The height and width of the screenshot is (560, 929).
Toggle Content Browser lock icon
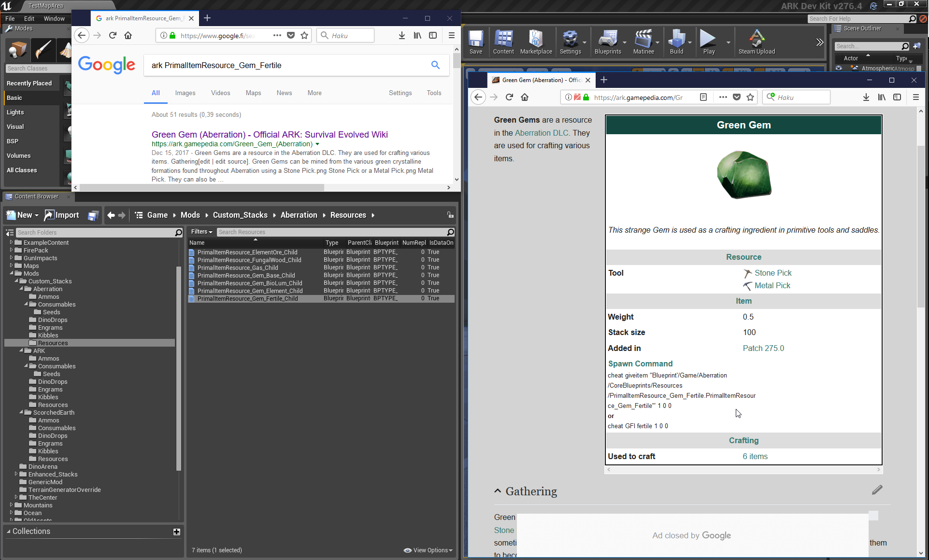coord(450,215)
